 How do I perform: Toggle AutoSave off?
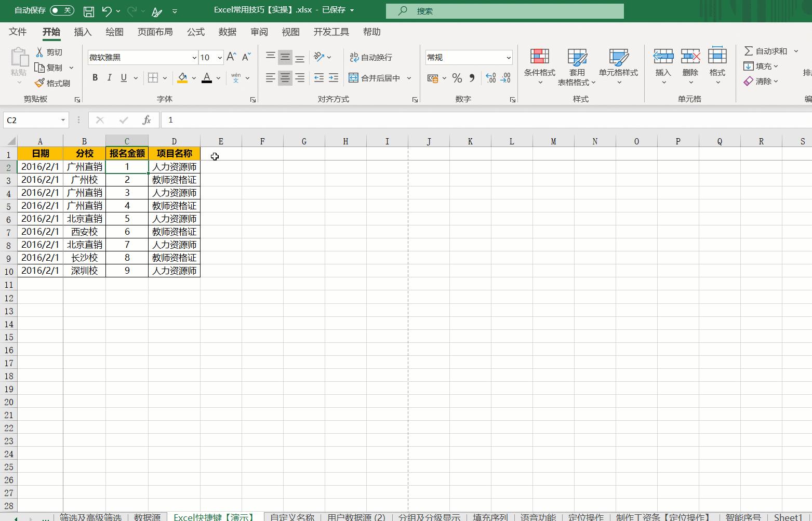(x=61, y=10)
